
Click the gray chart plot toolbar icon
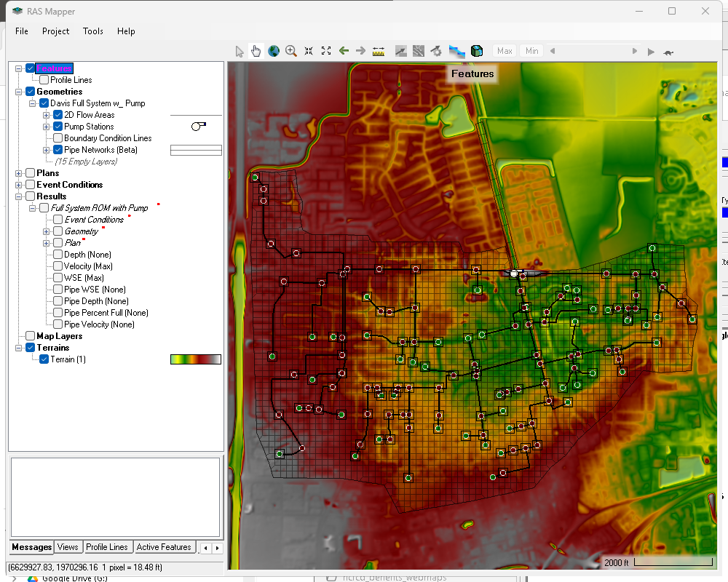[x=400, y=51]
